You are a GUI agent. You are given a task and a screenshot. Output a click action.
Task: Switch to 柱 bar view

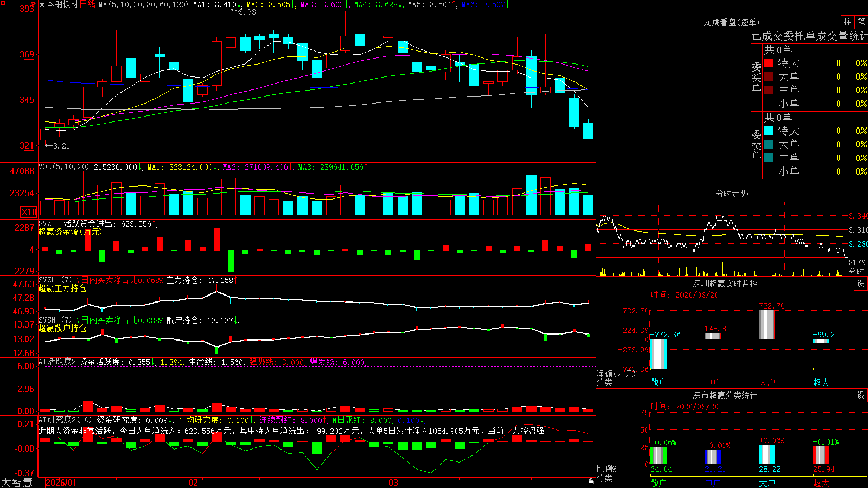847,22
